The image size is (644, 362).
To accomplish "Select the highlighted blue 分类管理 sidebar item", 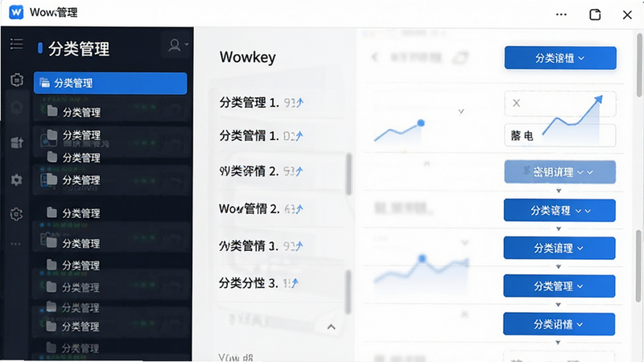I will 110,84.
